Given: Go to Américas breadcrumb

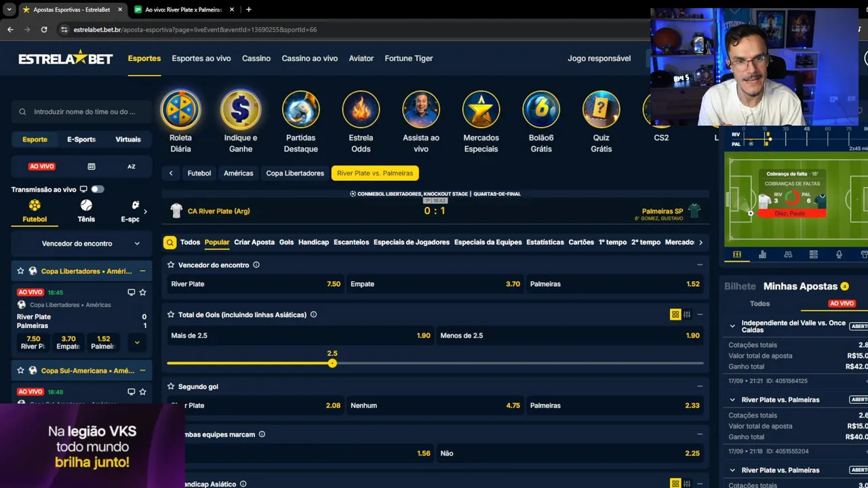Looking at the screenshot, I should coord(239,174).
